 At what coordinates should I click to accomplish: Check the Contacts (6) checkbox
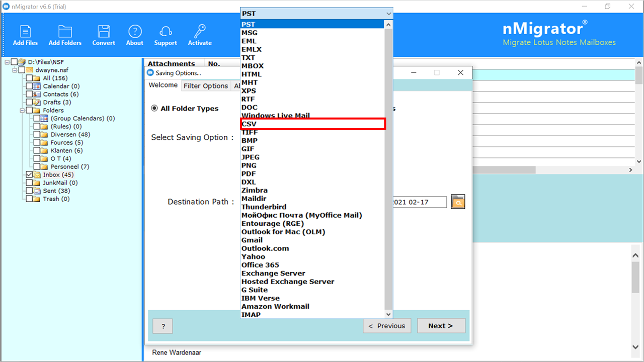tap(29, 94)
